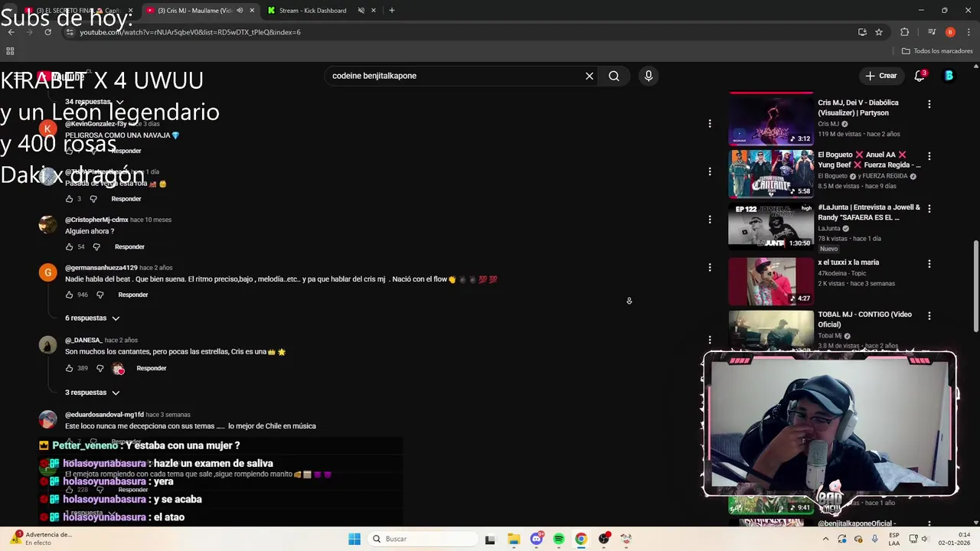The height and width of the screenshot is (551, 980).
Task: Open File Explorer from the taskbar
Action: click(x=514, y=539)
